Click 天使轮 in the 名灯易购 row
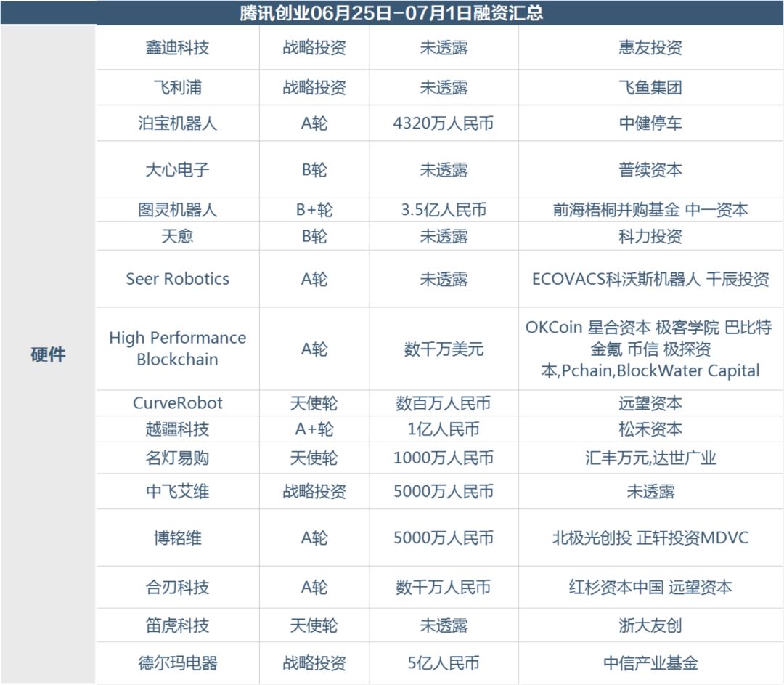The image size is (784, 685). coord(314,458)
